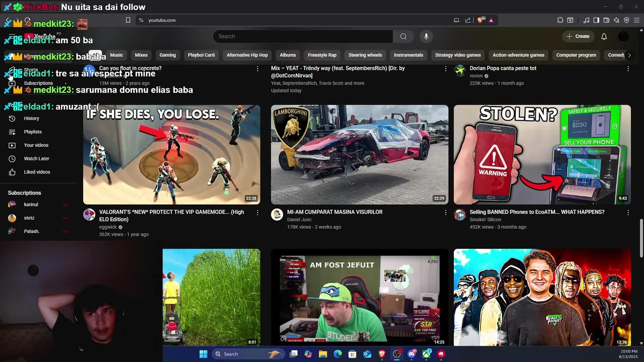Show more category chips with right arrow
This screenshot has height=362, width=644.
click(629, 55)
